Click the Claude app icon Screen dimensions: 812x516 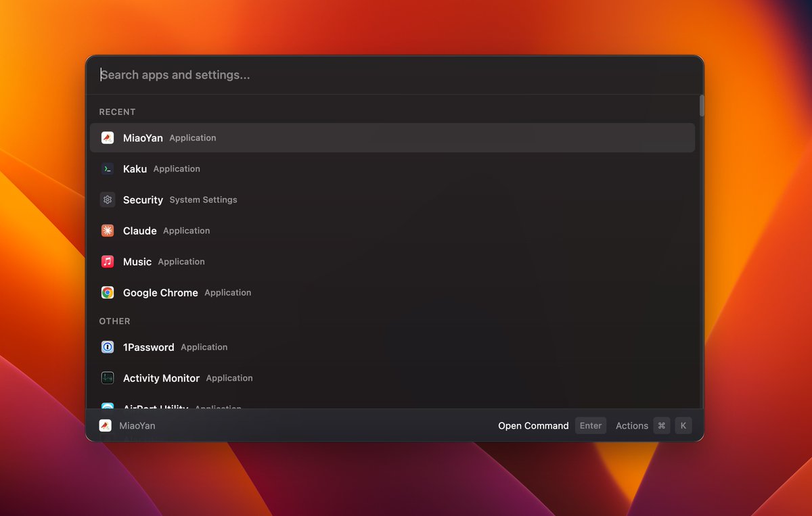(108, 231)
